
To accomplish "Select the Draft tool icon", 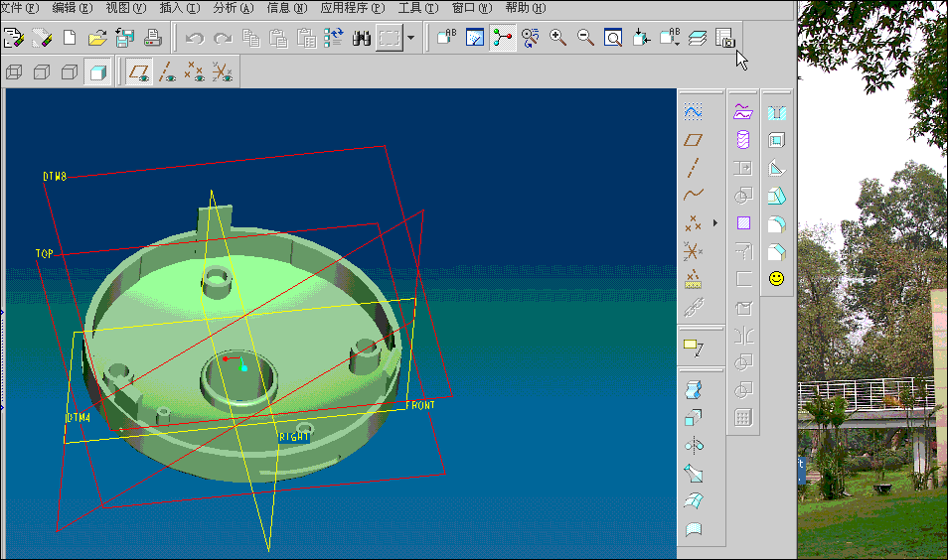I will [777, 196].
